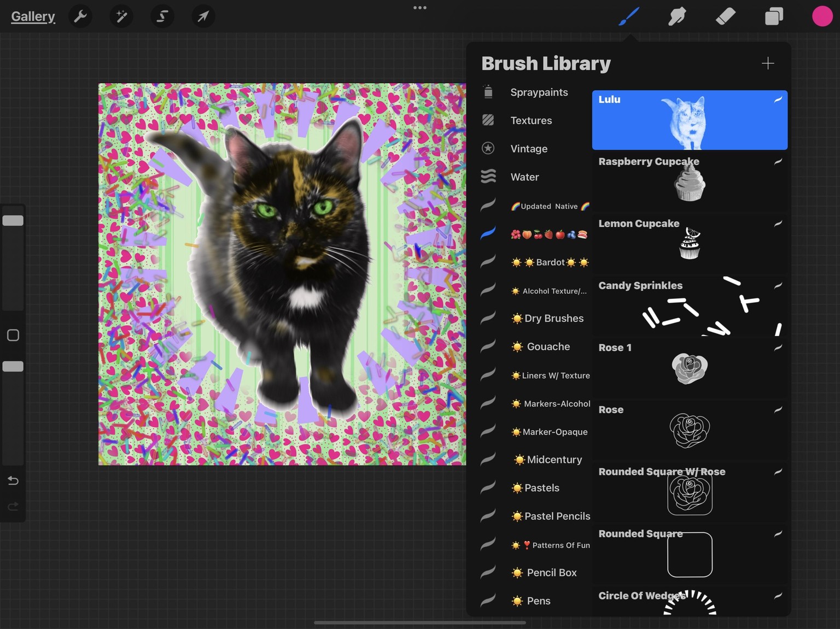This screenshot has height=629, width=840.
Task: Tap the redo arrow in sidebar
Action: point(13,507)
